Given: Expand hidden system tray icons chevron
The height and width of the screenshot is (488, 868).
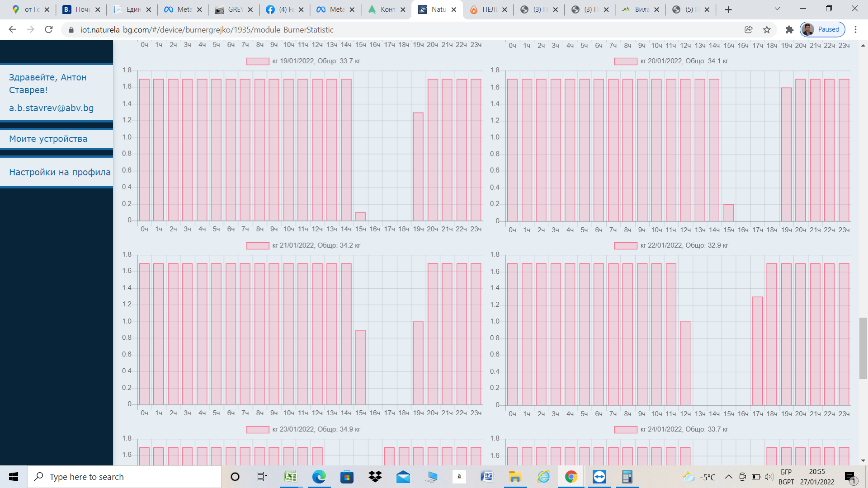Looking at the screenshot, I should coord(728,477).
